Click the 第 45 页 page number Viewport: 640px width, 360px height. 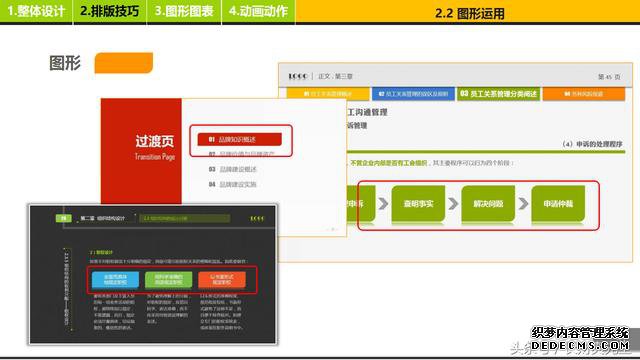(609, 77)
